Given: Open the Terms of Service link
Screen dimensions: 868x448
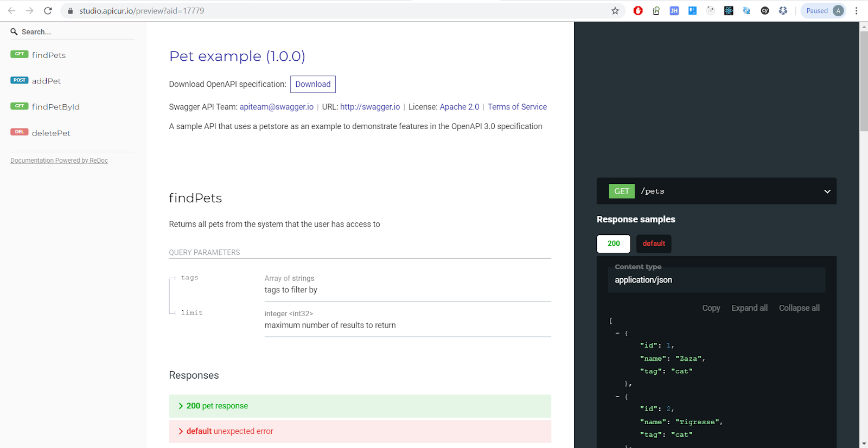Looking at the screenshot, I should pos(517,107).
